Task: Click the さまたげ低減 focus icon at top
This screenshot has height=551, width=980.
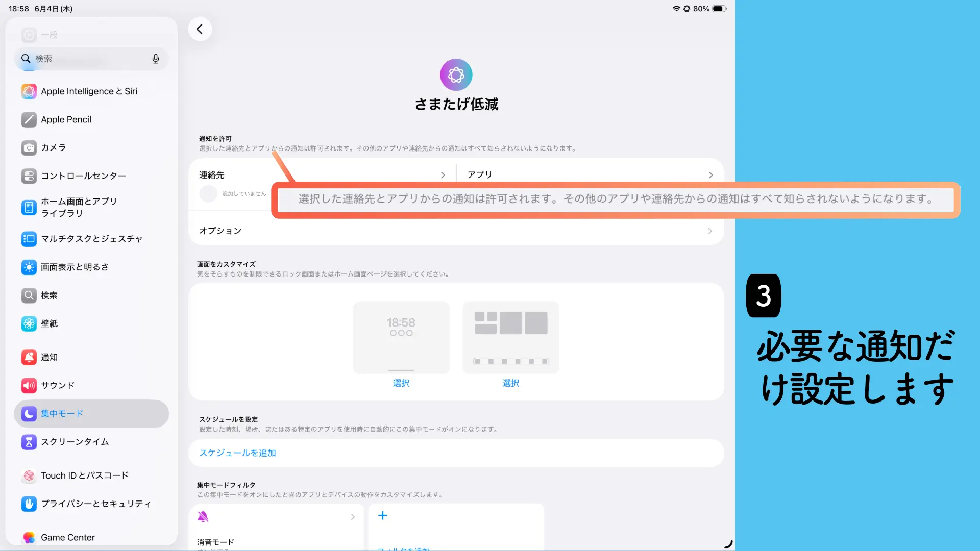Action: click(x=456, y=75)
